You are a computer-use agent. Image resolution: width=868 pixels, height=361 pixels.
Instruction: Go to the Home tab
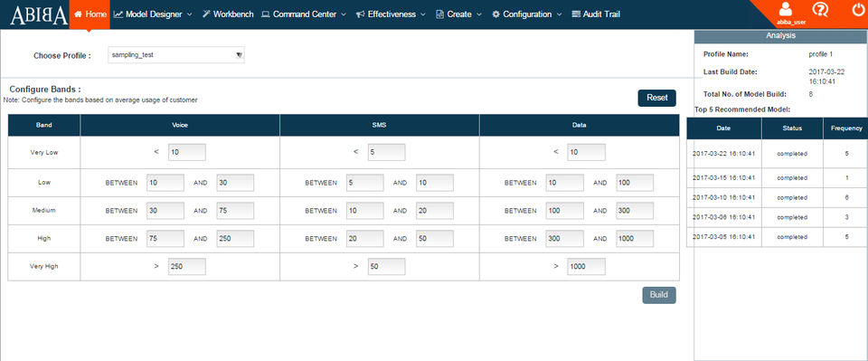90,14
